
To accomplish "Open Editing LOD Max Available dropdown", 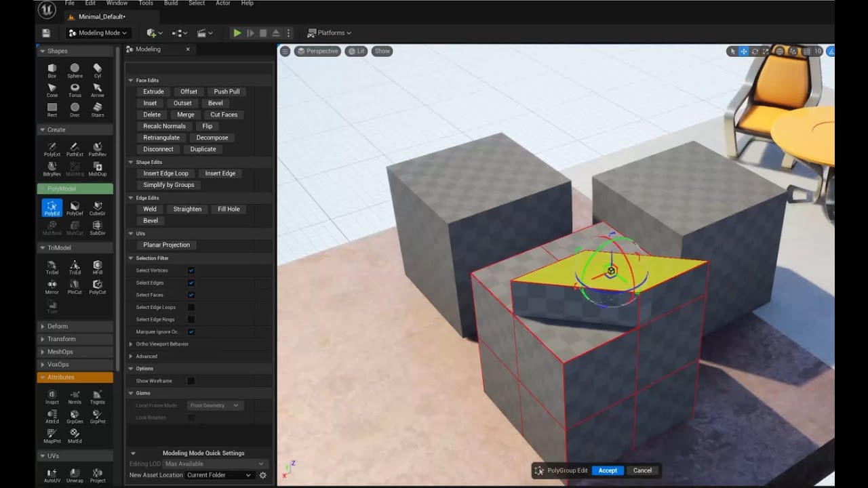I will [215, 464].
